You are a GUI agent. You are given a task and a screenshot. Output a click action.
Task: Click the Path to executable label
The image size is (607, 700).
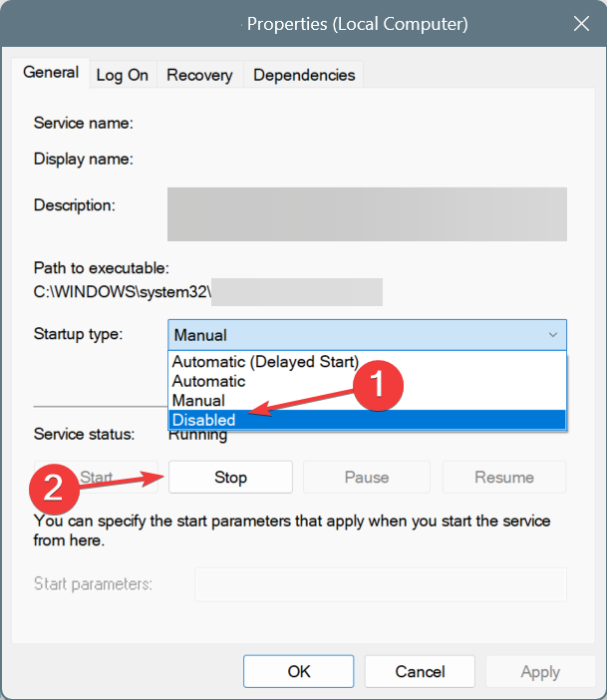[102, 268]
